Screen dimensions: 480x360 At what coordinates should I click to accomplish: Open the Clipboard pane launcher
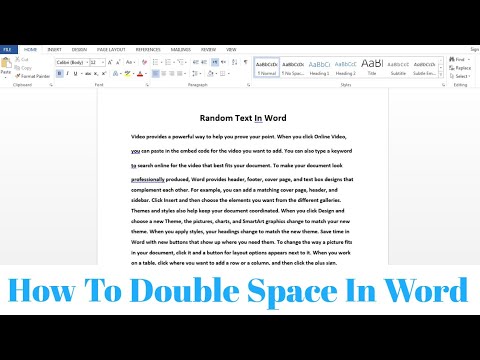click(51, 85)
